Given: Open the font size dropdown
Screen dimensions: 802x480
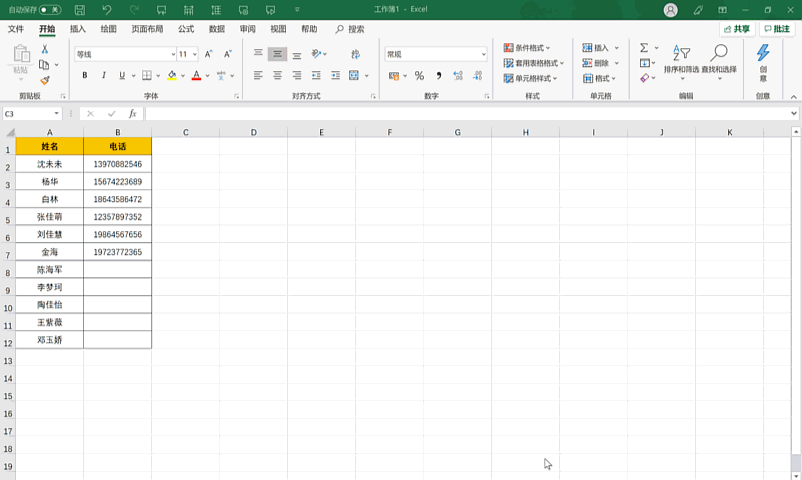Looking at the screenshot, I should [x=194, y=54].
